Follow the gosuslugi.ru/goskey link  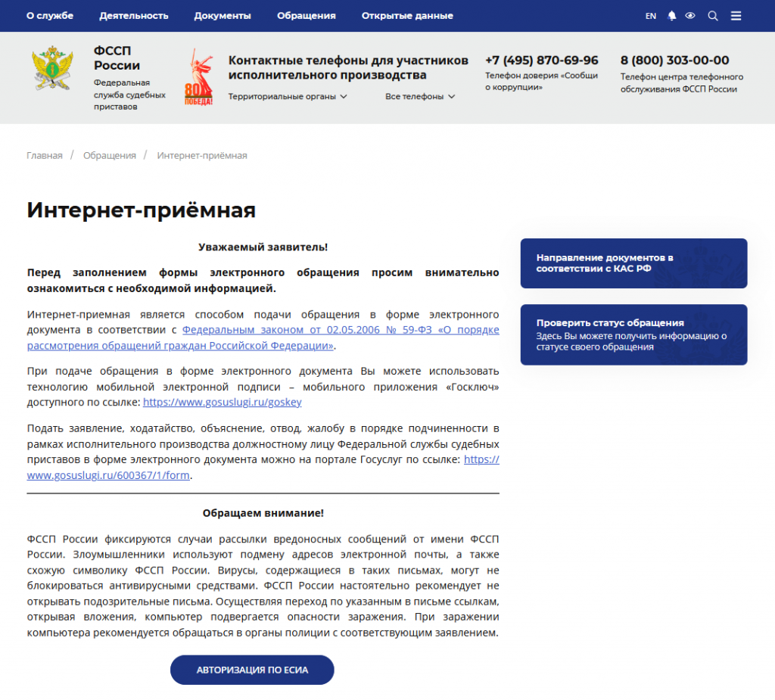[223, 403]
